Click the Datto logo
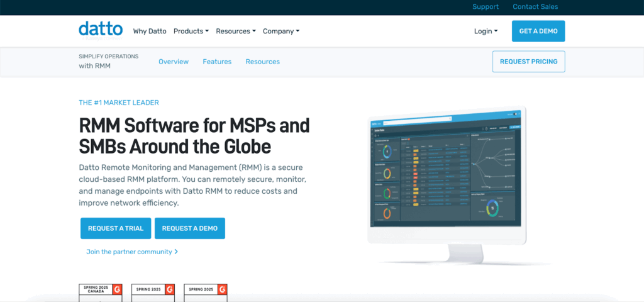644x302 pixels. 101,30
